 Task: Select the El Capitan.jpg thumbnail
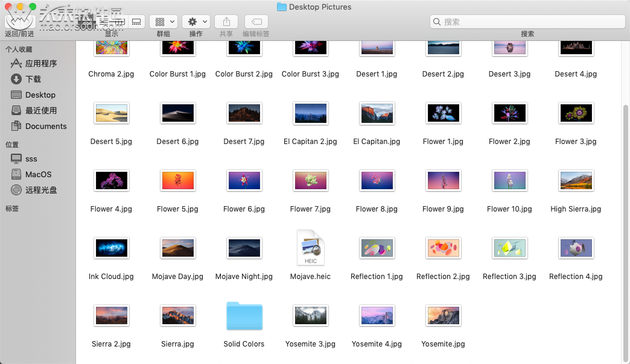click(x=377, y=113)
